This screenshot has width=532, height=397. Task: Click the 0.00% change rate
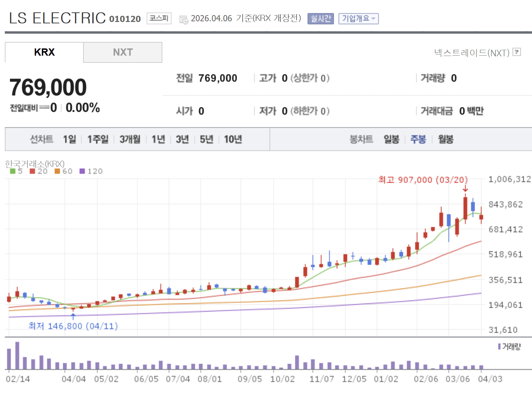pos(83,108)
